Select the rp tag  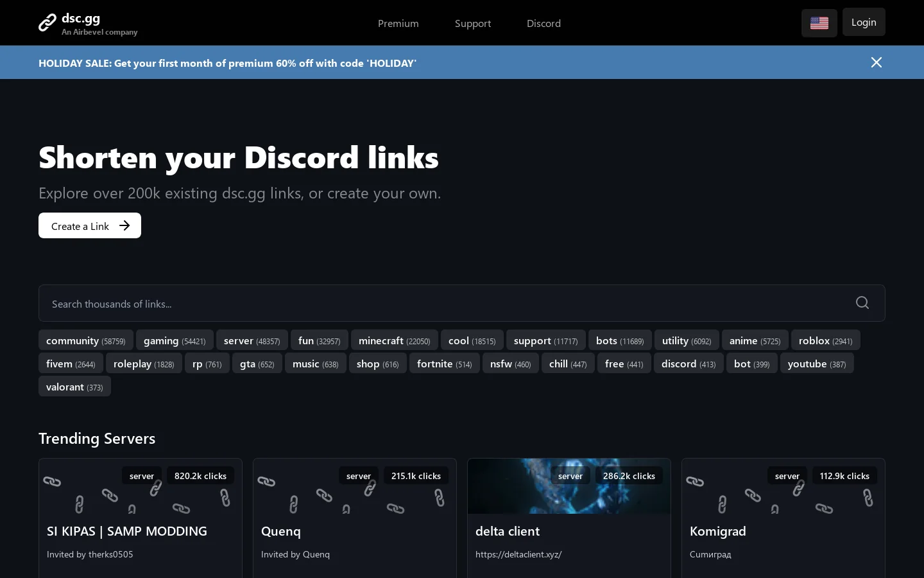pyautogui.click(x=207, y=363)
